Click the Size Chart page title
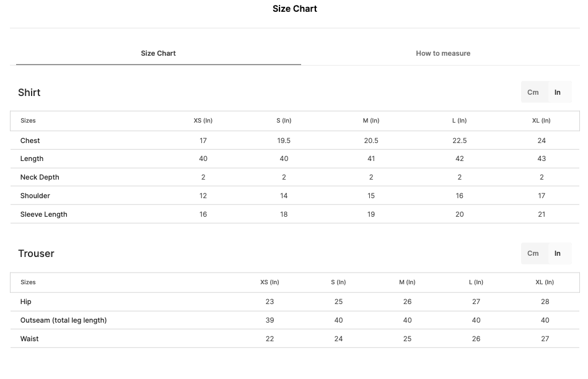 point(295,9)
